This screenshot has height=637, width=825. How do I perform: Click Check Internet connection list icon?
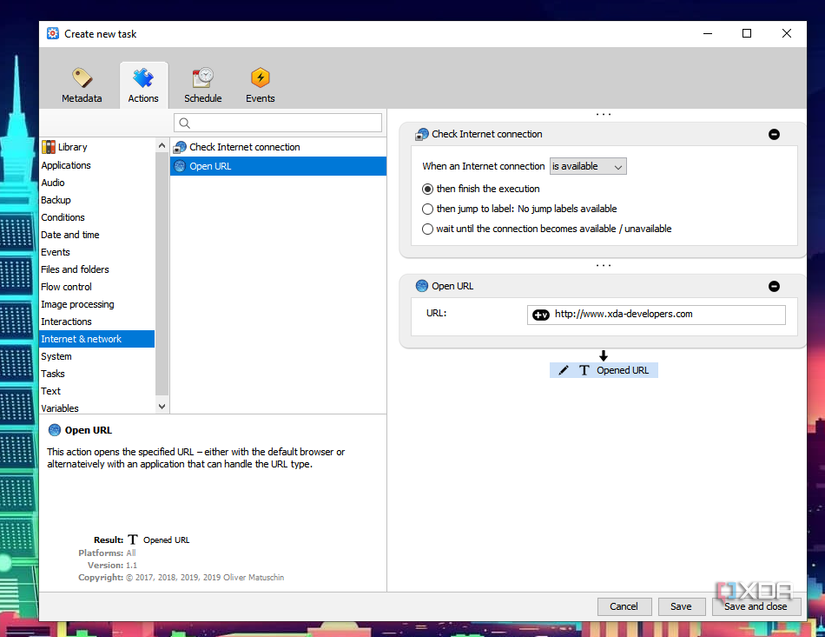click(x=180, y=147)
